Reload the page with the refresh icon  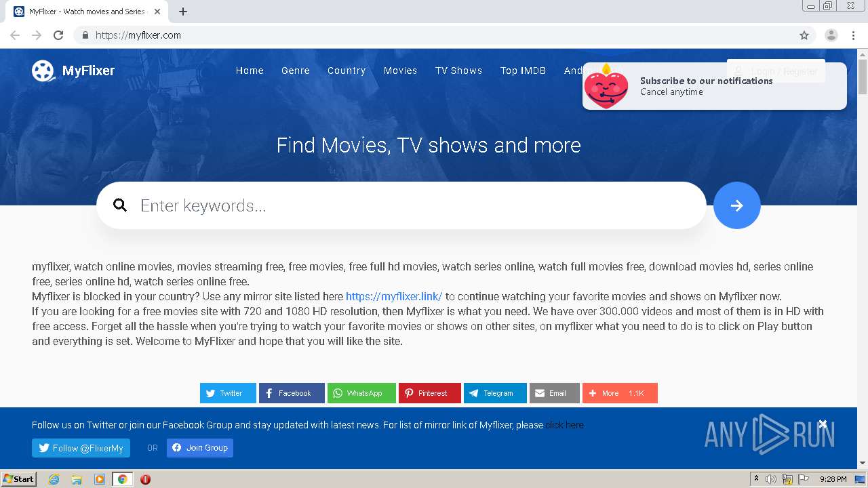click(x=58, y=35)
